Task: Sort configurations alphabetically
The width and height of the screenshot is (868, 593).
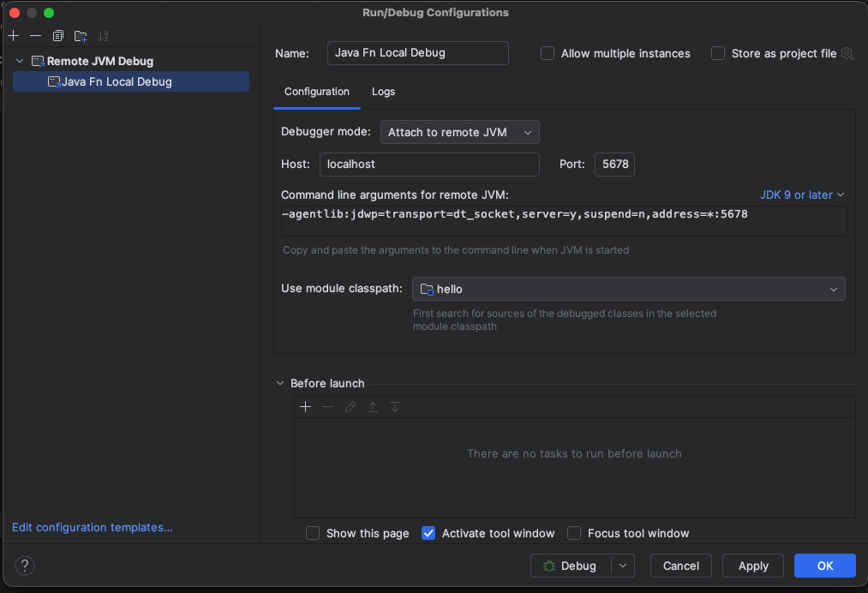Action: (x=103, y=36)
